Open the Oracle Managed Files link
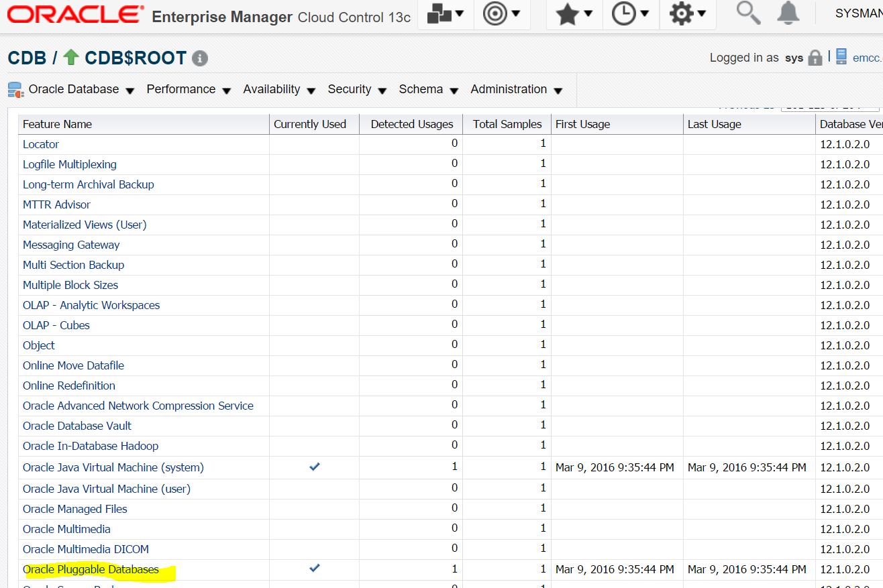 tap(75, 509)
